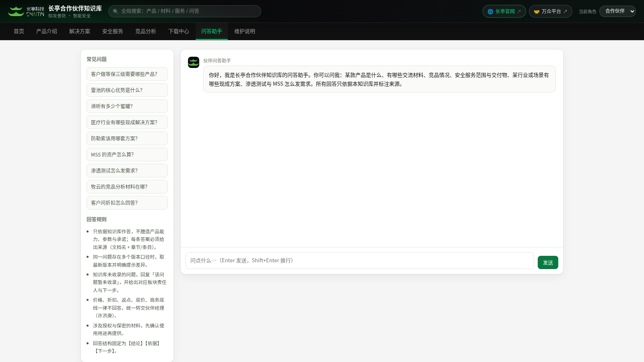Open the 万众平台 external link
Screen dimensions: 644x362
(550, 11)
